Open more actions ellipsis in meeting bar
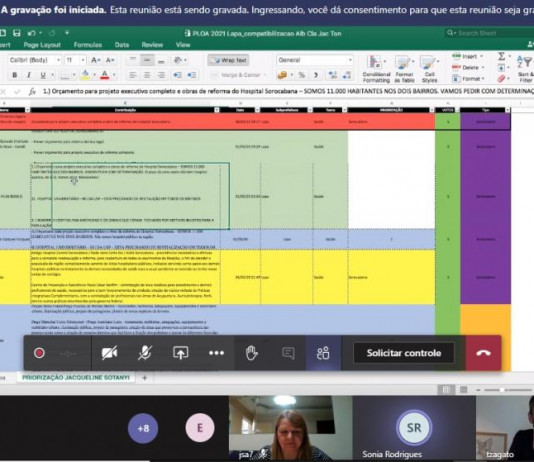 click(216, 353)
